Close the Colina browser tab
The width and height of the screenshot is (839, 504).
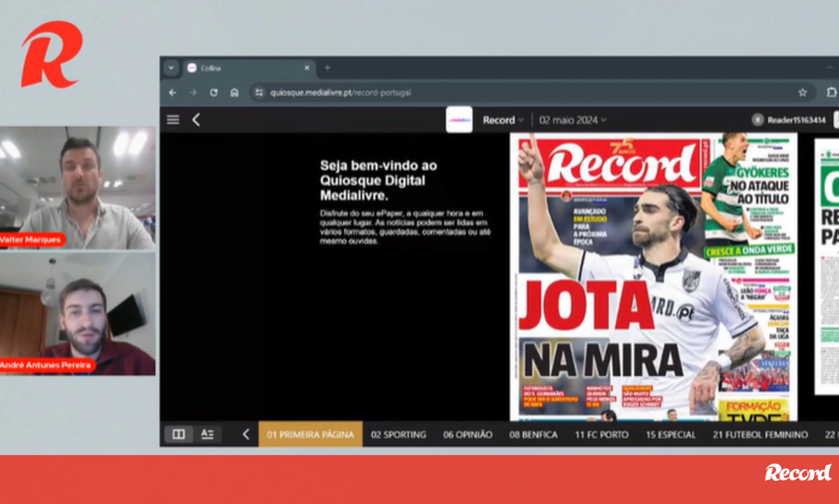coord(307,68)
